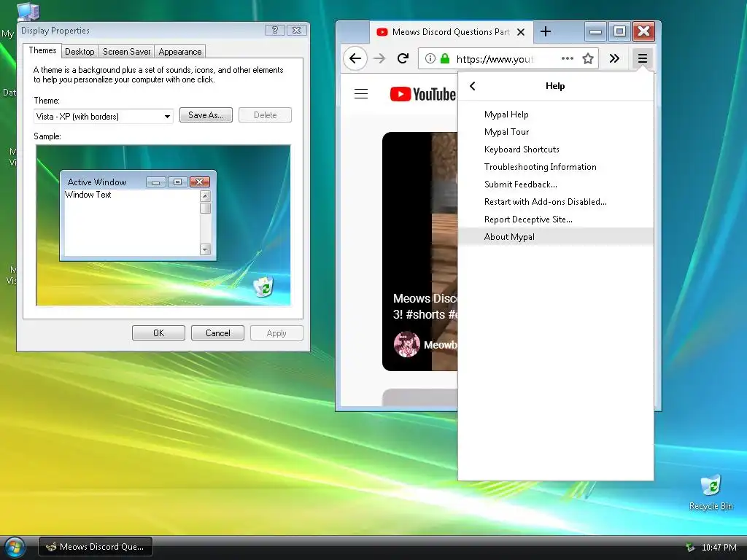Open Mypal Help menu entry
The width and height of the screenshot is (747, 560).
point(555,114)
